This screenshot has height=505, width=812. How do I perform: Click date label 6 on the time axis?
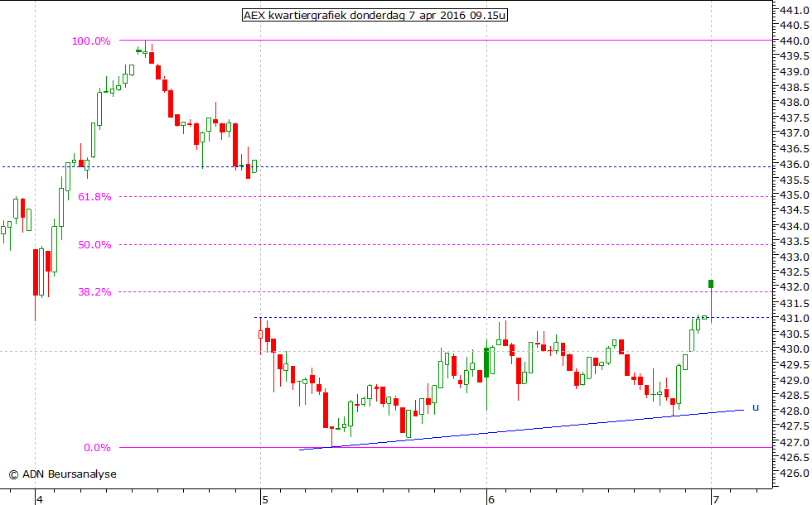491,499
